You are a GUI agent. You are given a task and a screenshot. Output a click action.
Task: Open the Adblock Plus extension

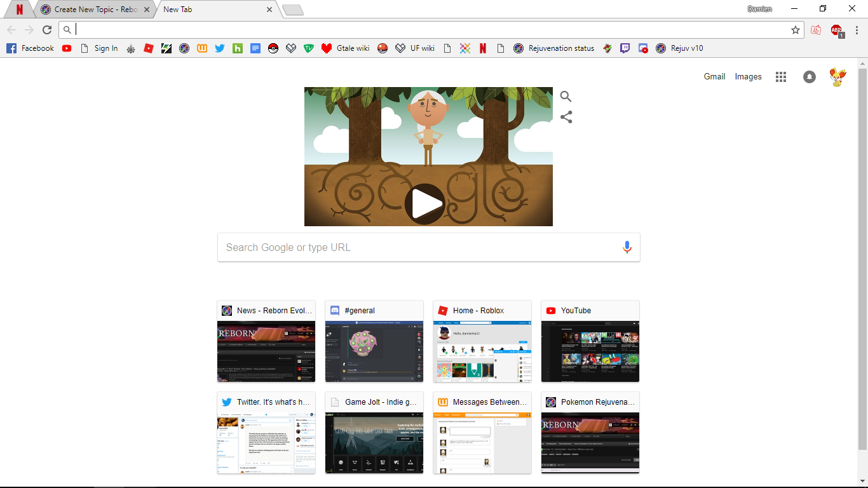click(x=837, y=30)
